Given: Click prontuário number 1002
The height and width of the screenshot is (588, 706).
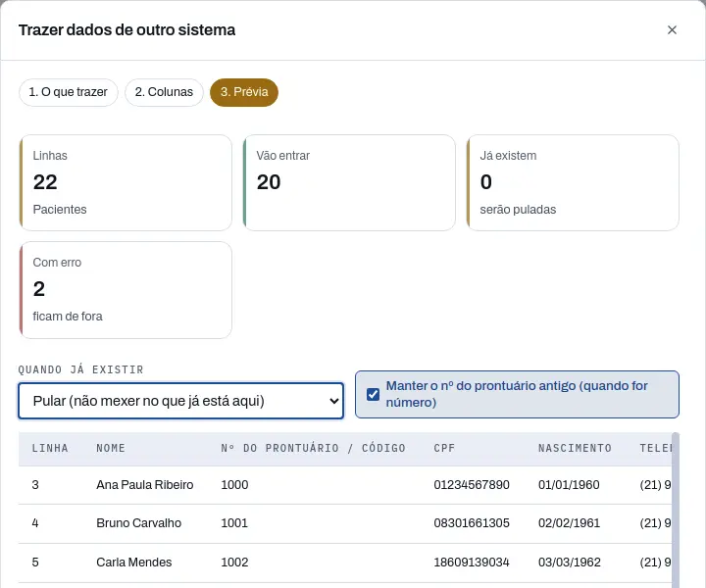Looking at the screenshot, I should pos(234,562).
